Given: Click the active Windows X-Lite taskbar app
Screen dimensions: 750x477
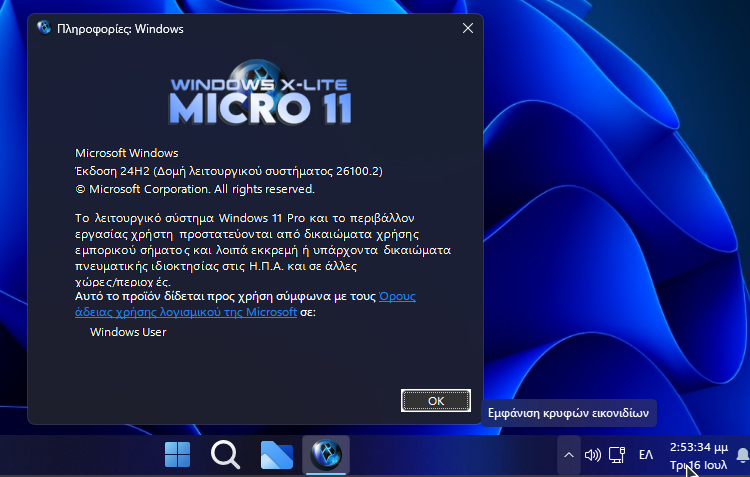Looking at the screenshot, I should pos(326,455).
